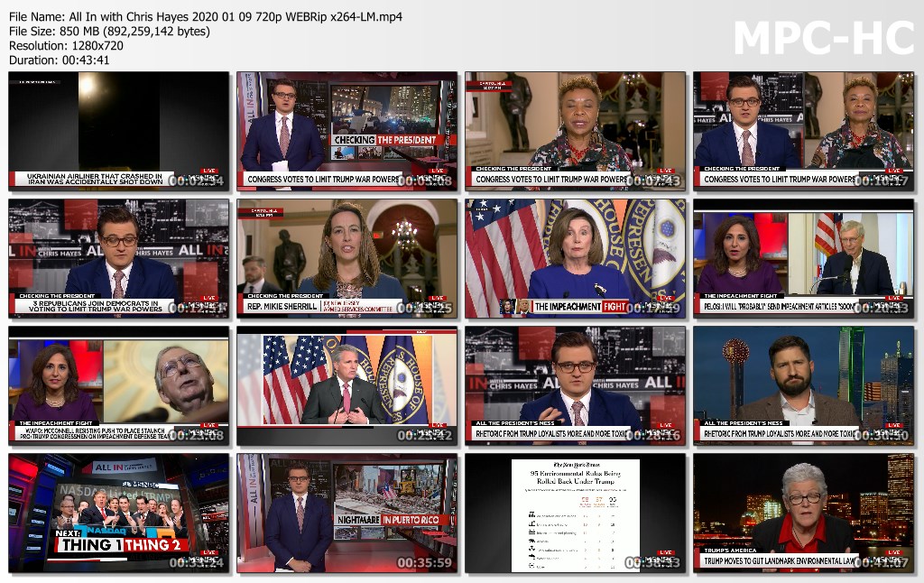924x583 pixels.
Task: Open the thumbnail captioned 'Pelosi: I will probably send impeachment articles'
Action: 804,259
